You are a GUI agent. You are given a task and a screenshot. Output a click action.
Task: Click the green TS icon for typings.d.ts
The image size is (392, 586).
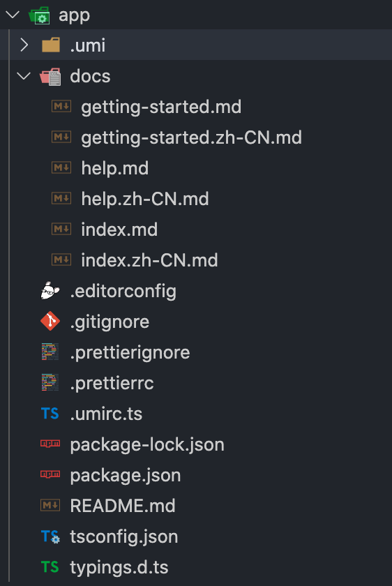coord(50,567)
